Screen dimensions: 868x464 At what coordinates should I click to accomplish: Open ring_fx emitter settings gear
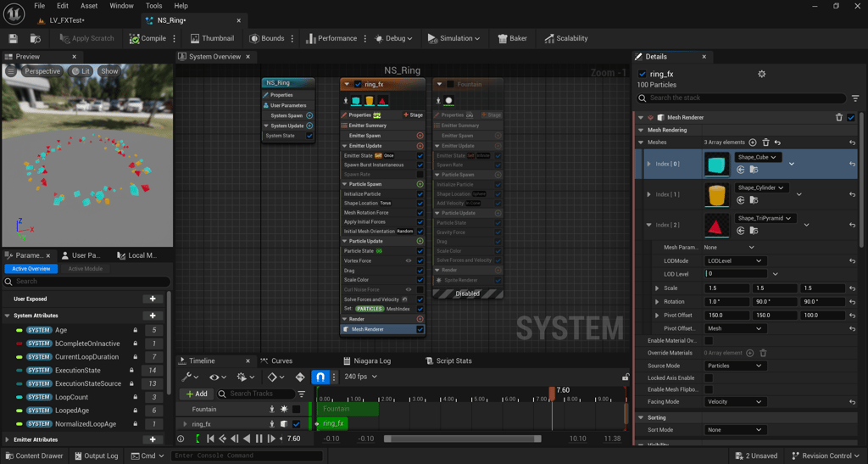tap(761, 75)
